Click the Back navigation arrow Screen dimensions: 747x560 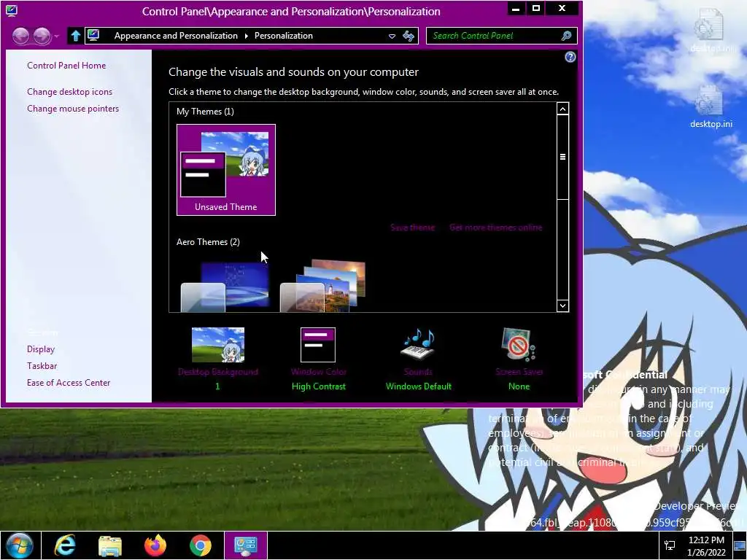pyautogui.click(x=21, y=36)
